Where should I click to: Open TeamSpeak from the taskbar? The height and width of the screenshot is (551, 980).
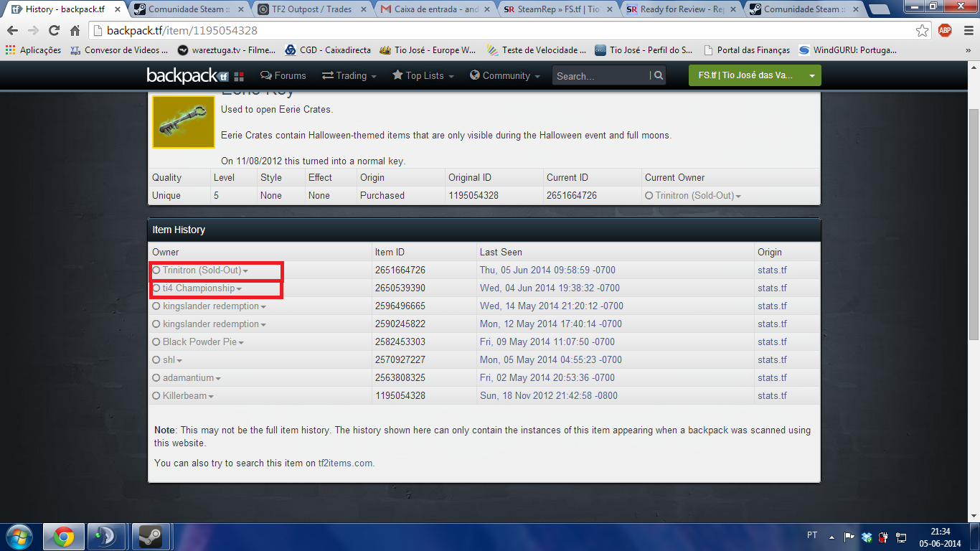pyautogui.click(x=106, y=537)
